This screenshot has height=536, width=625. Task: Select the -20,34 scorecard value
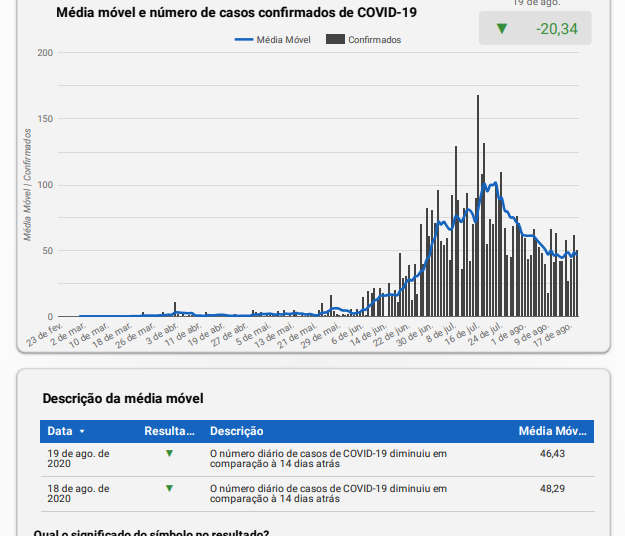[x=556, y=28]
